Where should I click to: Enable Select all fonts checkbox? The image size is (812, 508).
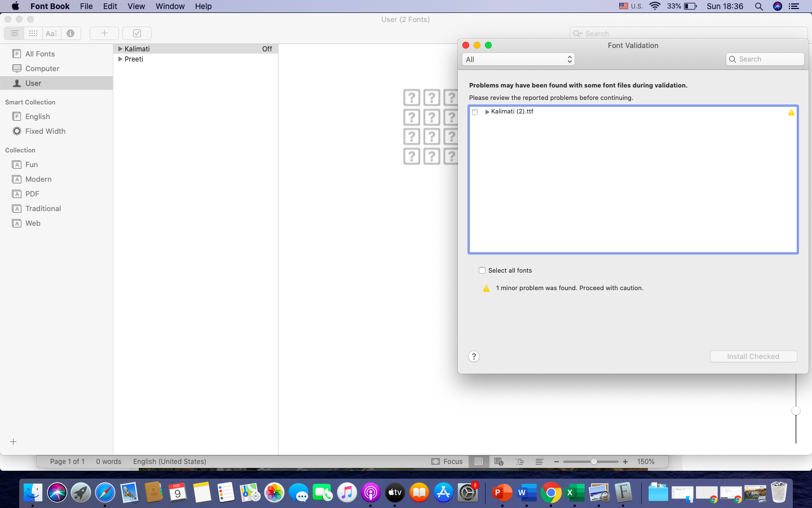(482, 270)
